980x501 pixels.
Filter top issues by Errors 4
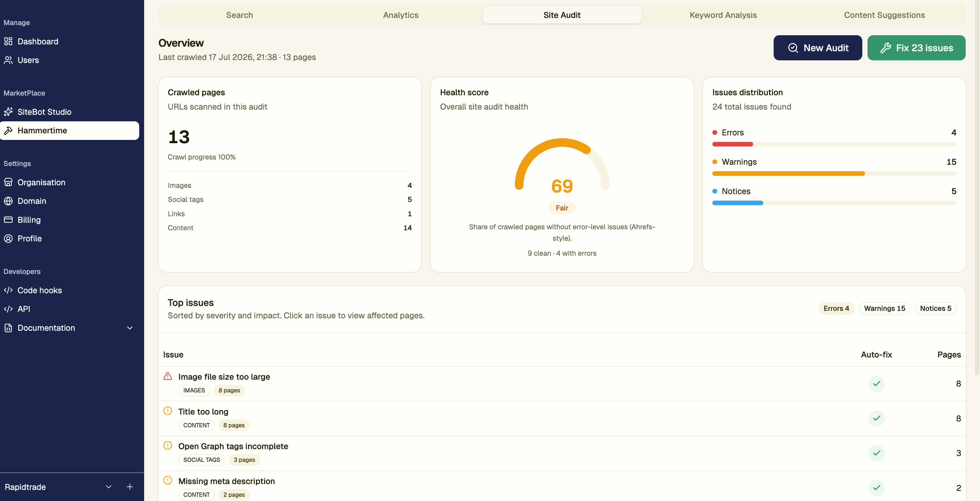(836, 308)
